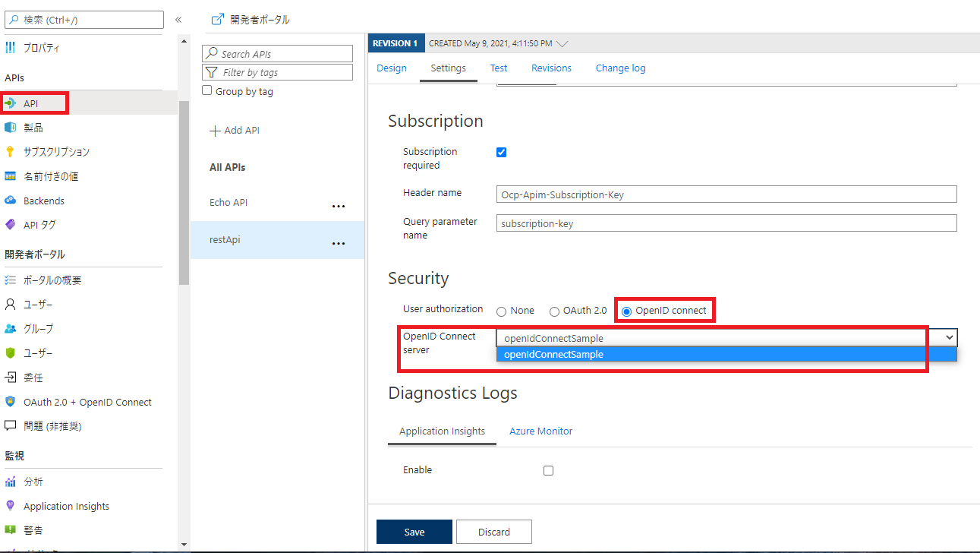Switch to the Design tab
980x553 pixels.
click(x=392, y=68)
